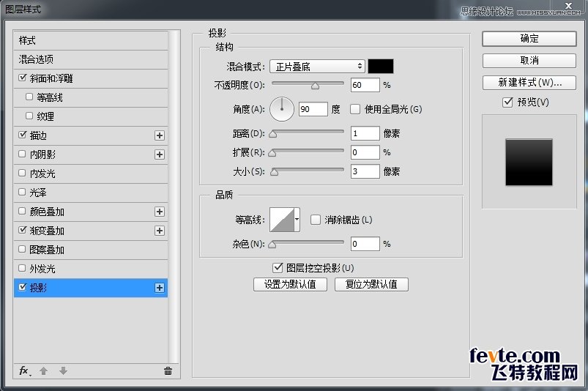
Task: Click the 距离 value field showing 1
Action: tap(365, 133)
